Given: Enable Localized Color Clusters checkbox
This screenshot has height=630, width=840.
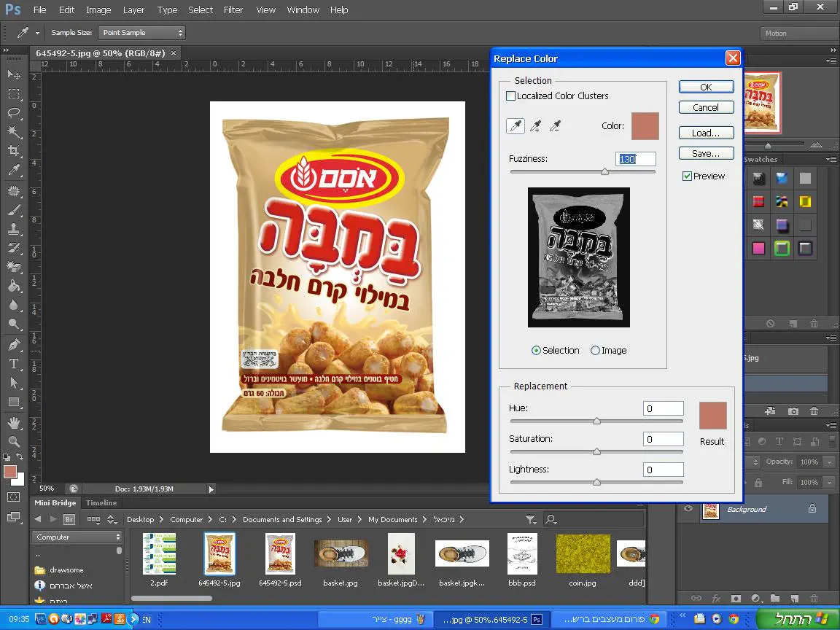Looking at the screenshot, I should click(511, 96).
